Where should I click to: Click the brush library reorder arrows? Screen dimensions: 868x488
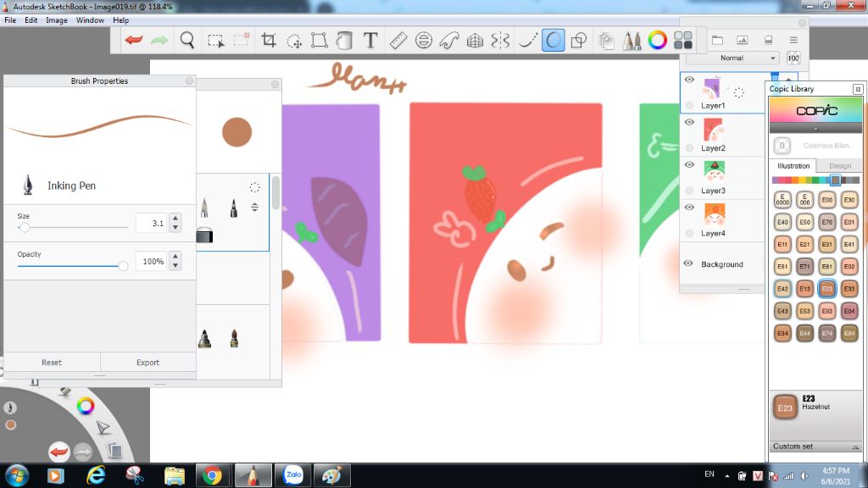[254, 207]
